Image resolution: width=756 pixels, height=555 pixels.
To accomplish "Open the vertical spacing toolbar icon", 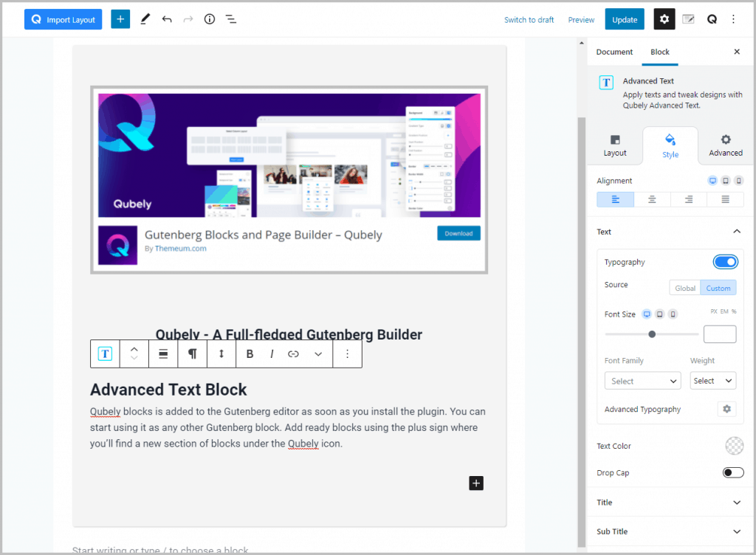I will tap(221, 354).
